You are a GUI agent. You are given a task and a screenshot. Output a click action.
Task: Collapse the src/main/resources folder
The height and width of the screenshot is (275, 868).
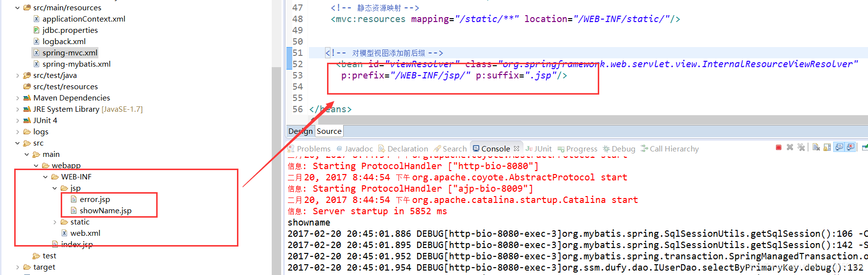(x=18, y=8)
